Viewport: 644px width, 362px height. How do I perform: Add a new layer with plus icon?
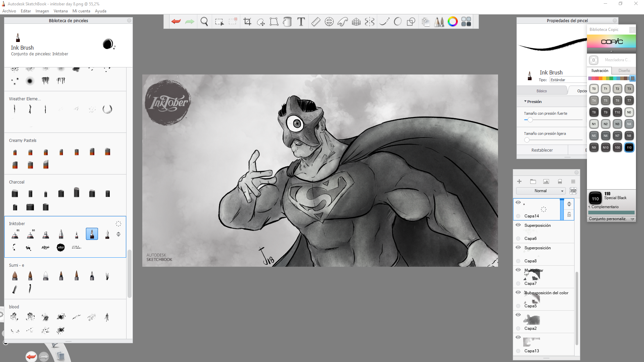tap(519, 182)
